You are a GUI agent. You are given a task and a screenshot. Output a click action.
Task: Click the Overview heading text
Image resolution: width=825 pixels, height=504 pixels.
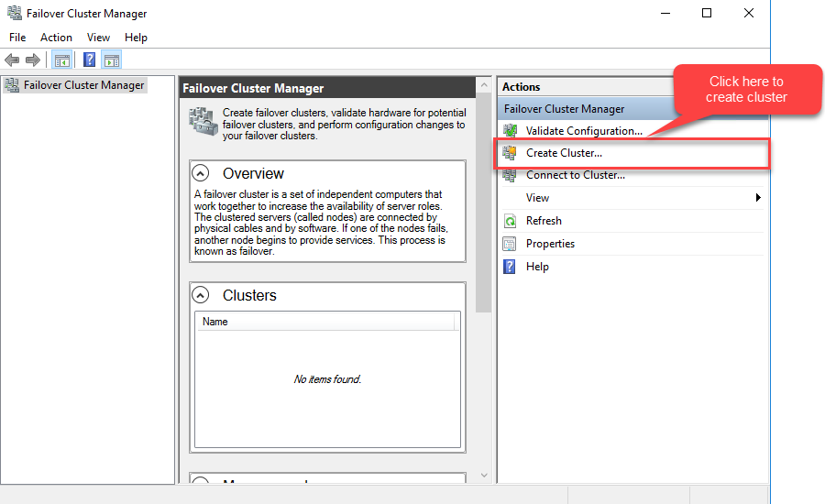(253, 173)
